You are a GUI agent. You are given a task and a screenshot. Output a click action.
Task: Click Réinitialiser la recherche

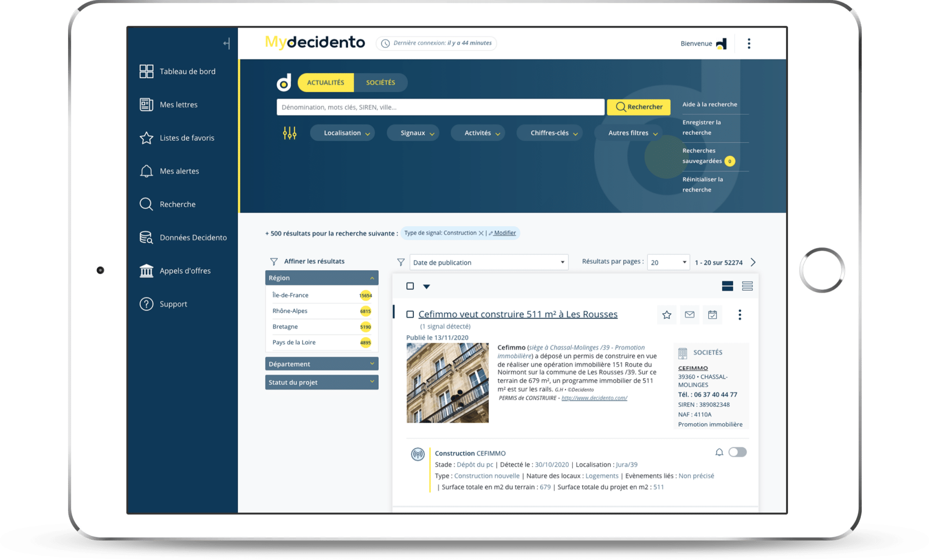pyautogui.click(x=703, y=185)
